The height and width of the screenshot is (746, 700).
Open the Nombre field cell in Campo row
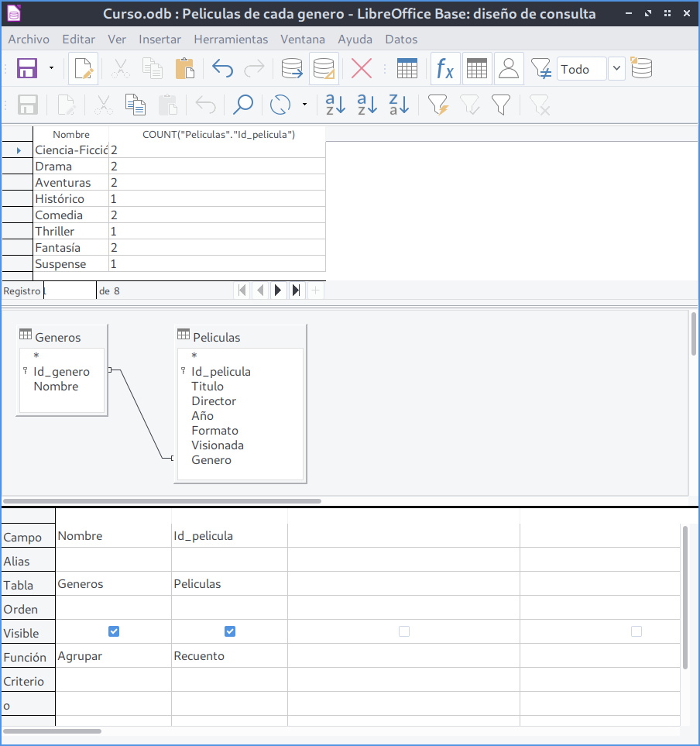(x=113, y=536)
